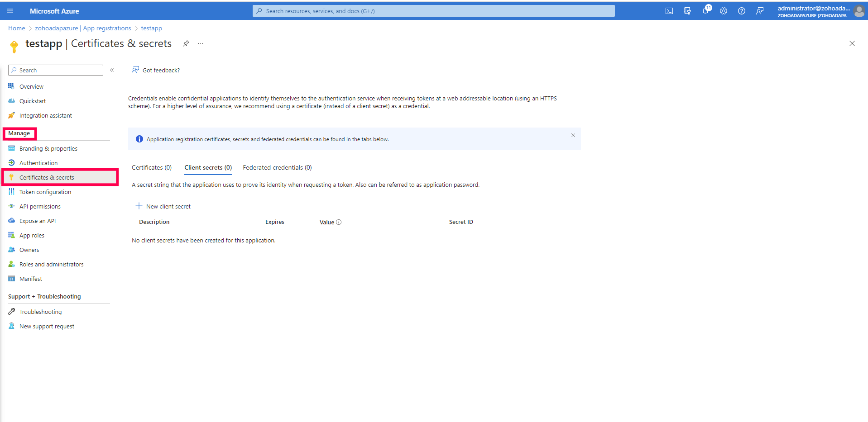Image resolution: width=868 pixels, height=422 pixels.
Task: Click the Quickstart cloud icon
Action: [x=11, y=100]
